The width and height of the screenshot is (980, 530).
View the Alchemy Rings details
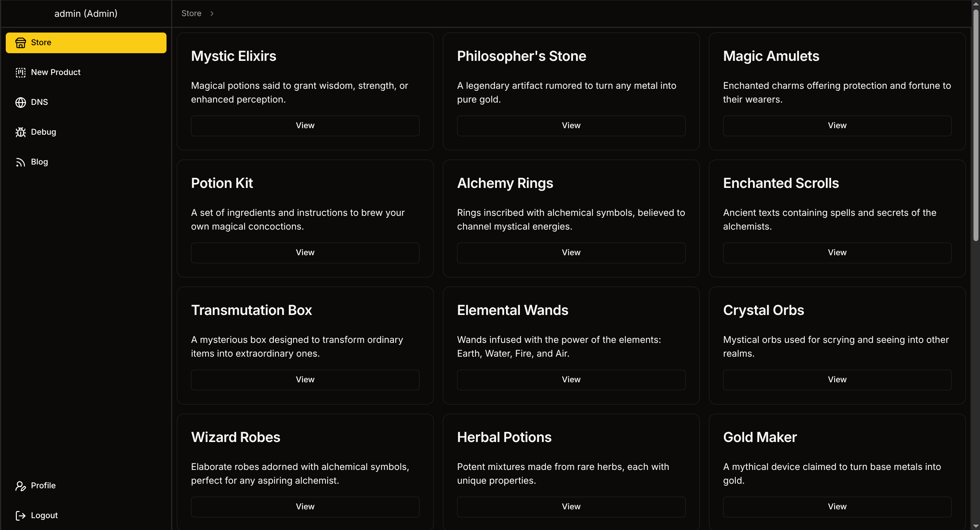coord(571,253)
